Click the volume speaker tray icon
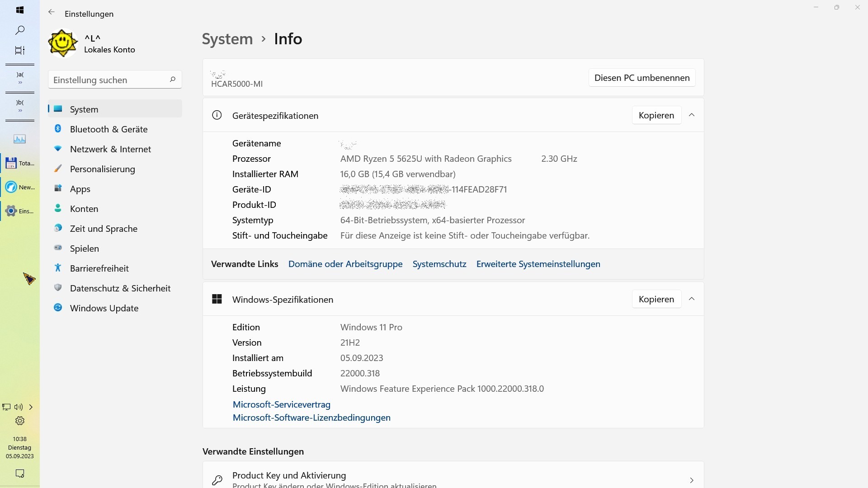 coord(19,407)
